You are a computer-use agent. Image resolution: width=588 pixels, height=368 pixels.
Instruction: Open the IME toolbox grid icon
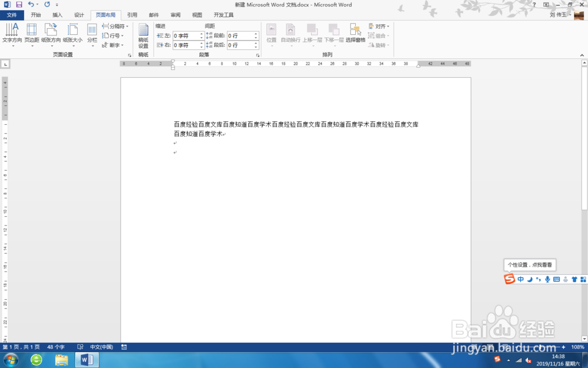coord(583,279)
